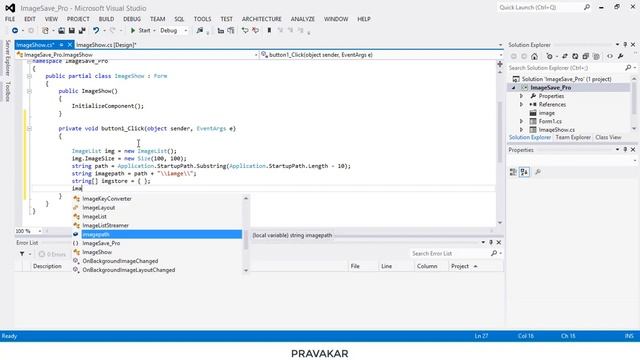Open the ANALYZE menu
The height and width of the screenshot is (360, 640).
click(x=302, y=19)
